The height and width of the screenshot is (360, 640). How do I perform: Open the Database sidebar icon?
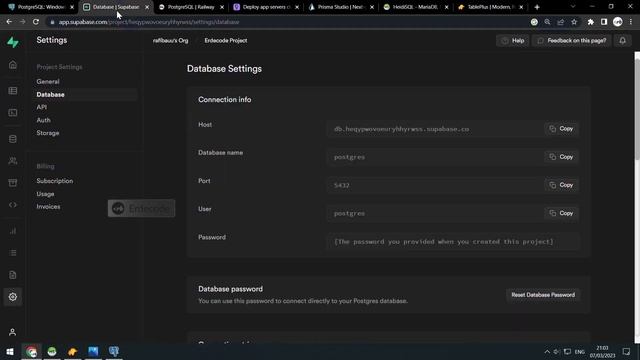point(13,139)
